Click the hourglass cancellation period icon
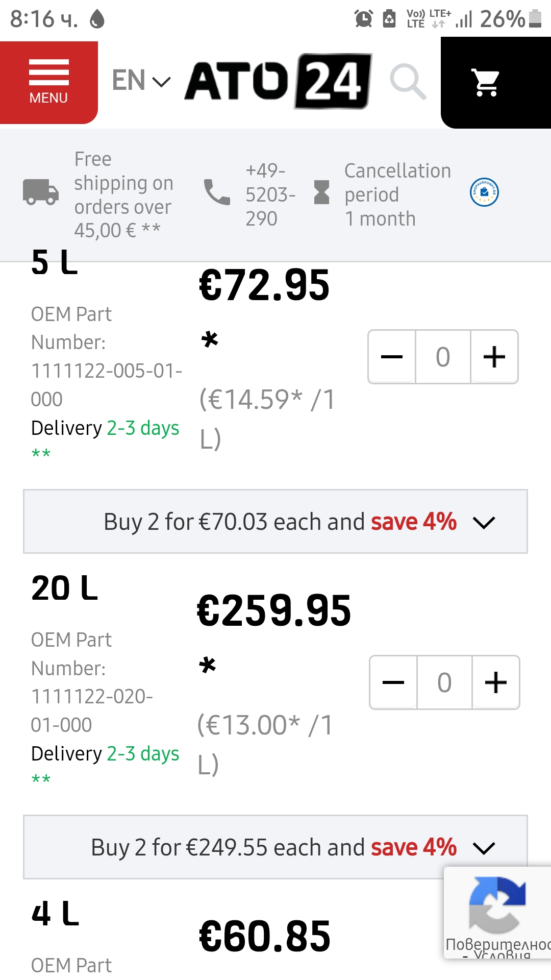Screen dimensions: 551x980 point(321,192)
